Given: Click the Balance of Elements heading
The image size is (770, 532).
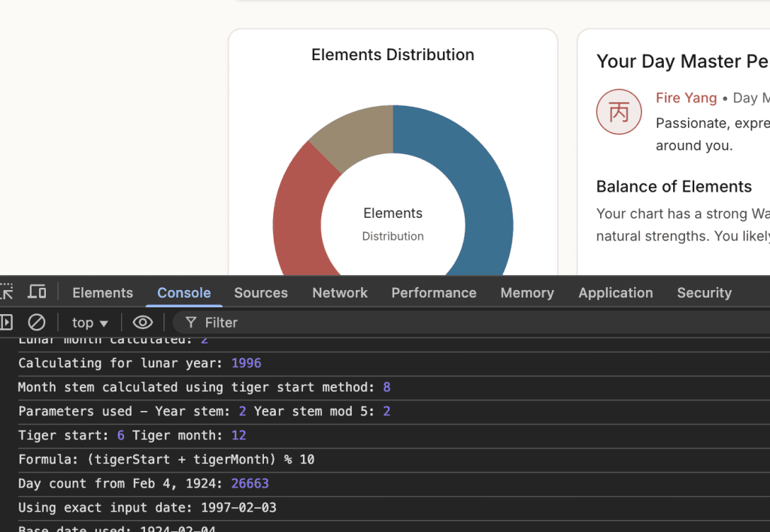Looking at the screenshot, I should (674, 186).
